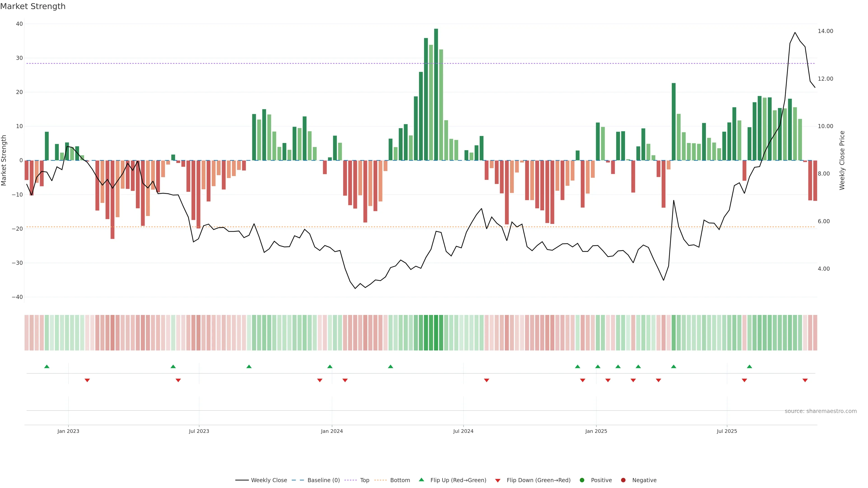Toggle Baseline (0) legend entry
The height and width of the screenshot is (488, 868).
(x=323, y=480)
